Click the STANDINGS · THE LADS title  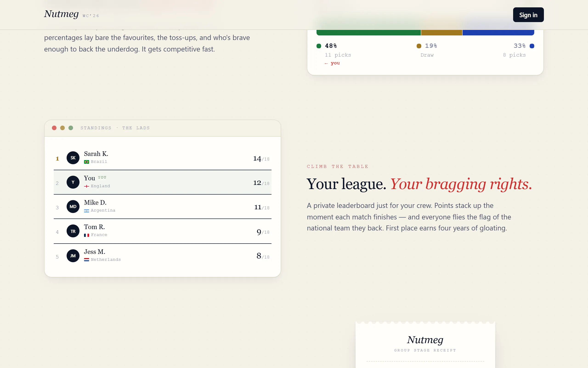coord(115,128)
